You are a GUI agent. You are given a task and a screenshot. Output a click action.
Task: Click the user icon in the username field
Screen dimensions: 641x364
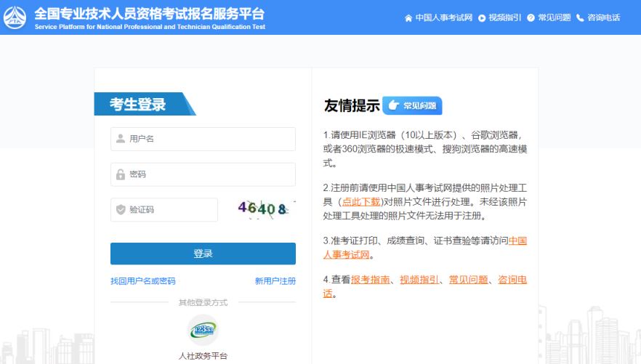[121, 139]
